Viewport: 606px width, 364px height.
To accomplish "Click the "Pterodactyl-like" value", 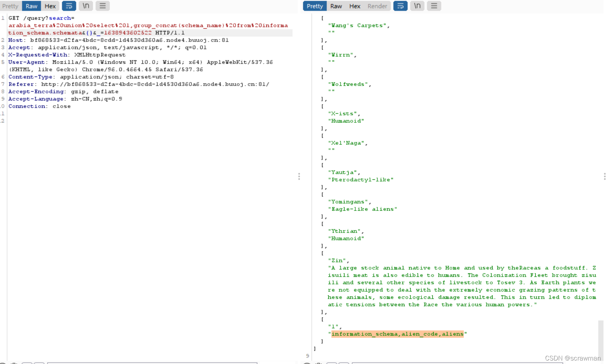I will pyautogui.click(x=361, y=180).
